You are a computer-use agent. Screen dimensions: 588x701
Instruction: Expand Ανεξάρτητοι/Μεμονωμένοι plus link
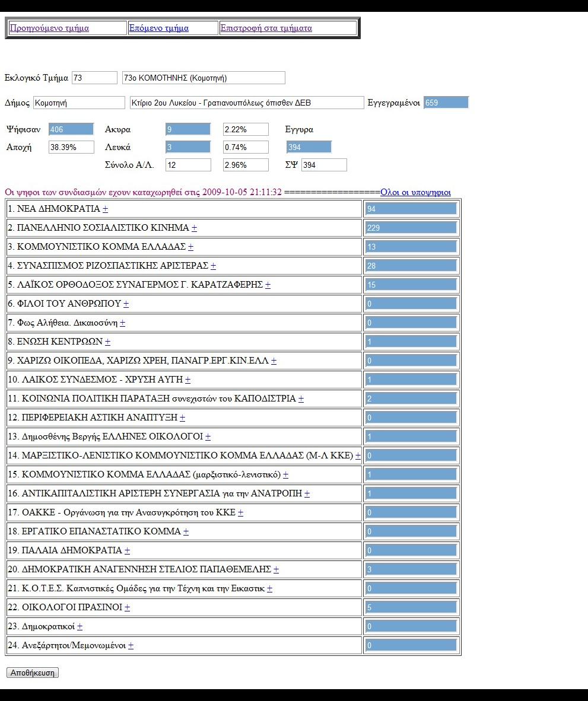tap(131, 646)
